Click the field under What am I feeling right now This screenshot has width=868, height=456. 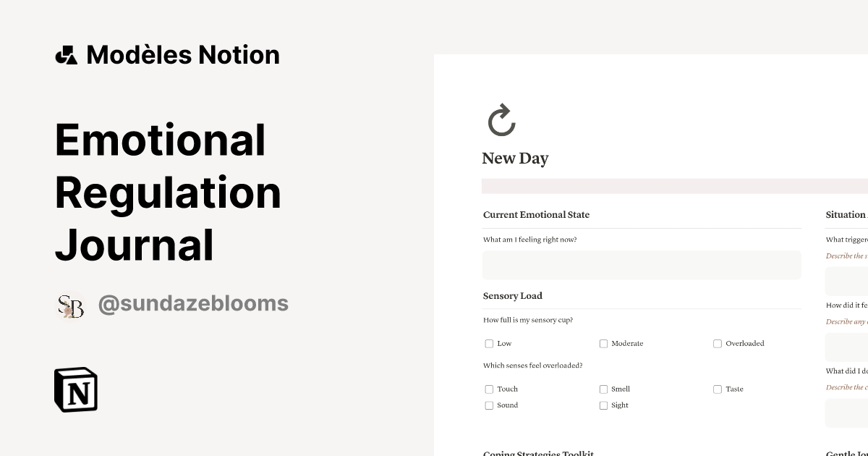(x=642, y=265)
